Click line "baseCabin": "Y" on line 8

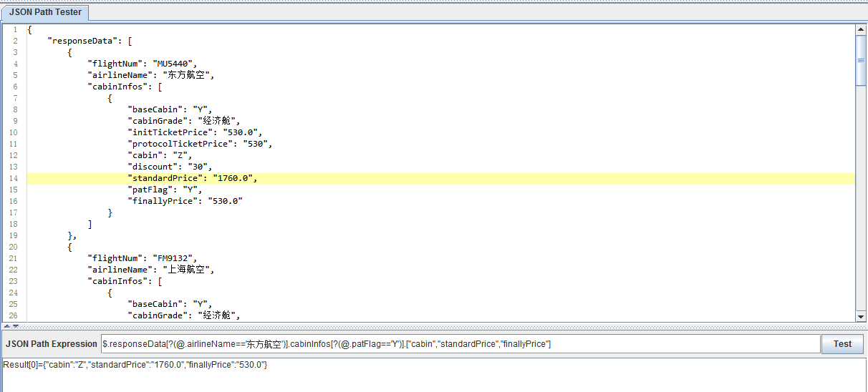[x=170, y=109]
